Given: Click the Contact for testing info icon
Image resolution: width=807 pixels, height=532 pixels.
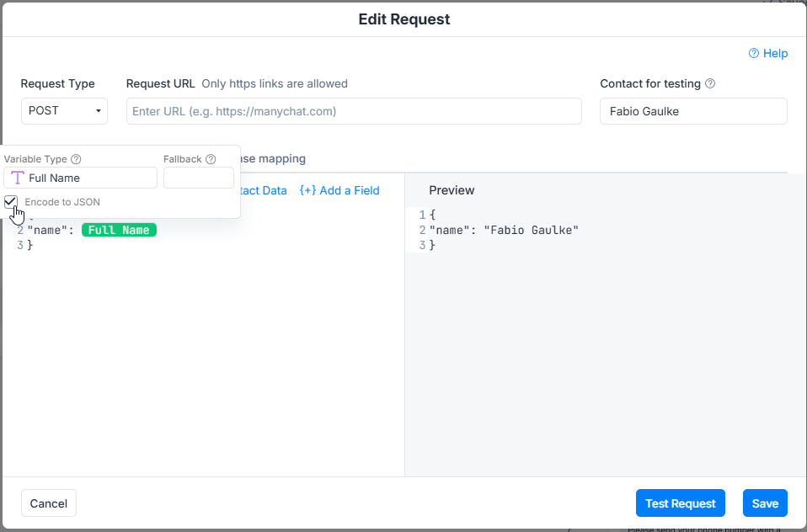Looking at the screenshot, I should 710,84.
